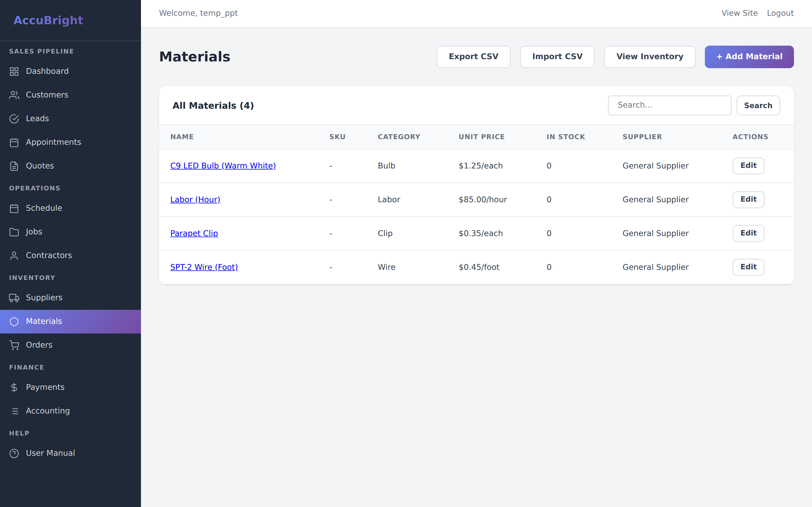The width and height of the screenshot is (812, 507).
Task: Click the Contractors person icon
Action: pyautogui.click(x=14, y=255)
